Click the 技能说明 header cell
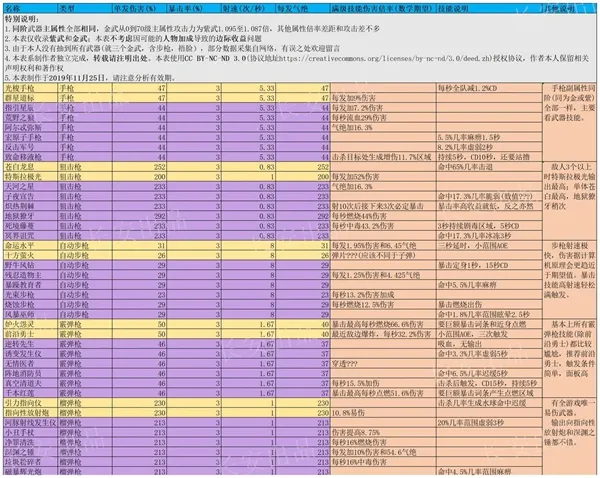Image resolution: width=600 pixels, height=478 pixels. tap(489, 8)
